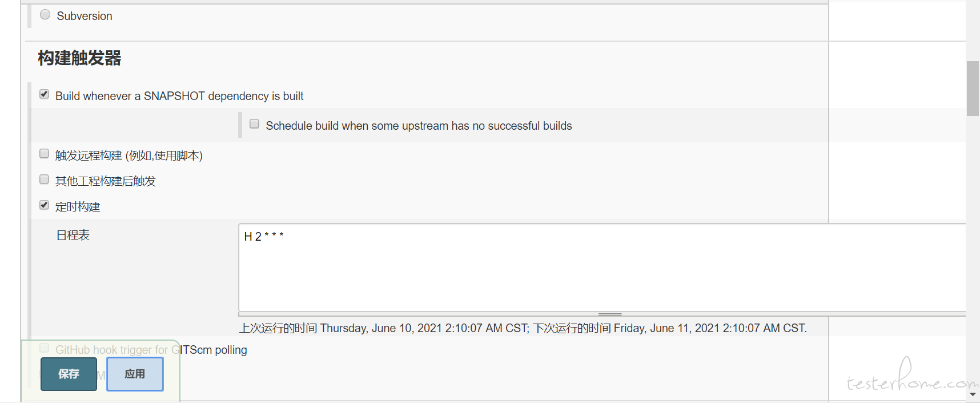Click inside the 日程表 schedule text area
This screenshot has width=980, height=403.
pos(602,268)
